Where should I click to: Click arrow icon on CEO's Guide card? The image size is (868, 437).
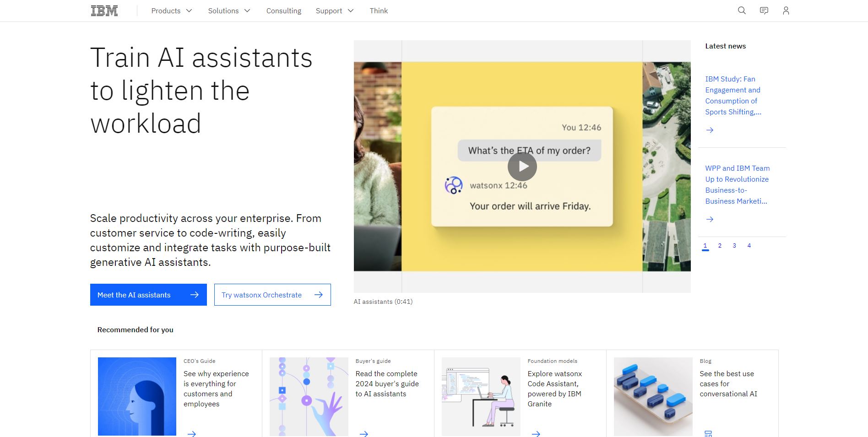tap(192, 433)
